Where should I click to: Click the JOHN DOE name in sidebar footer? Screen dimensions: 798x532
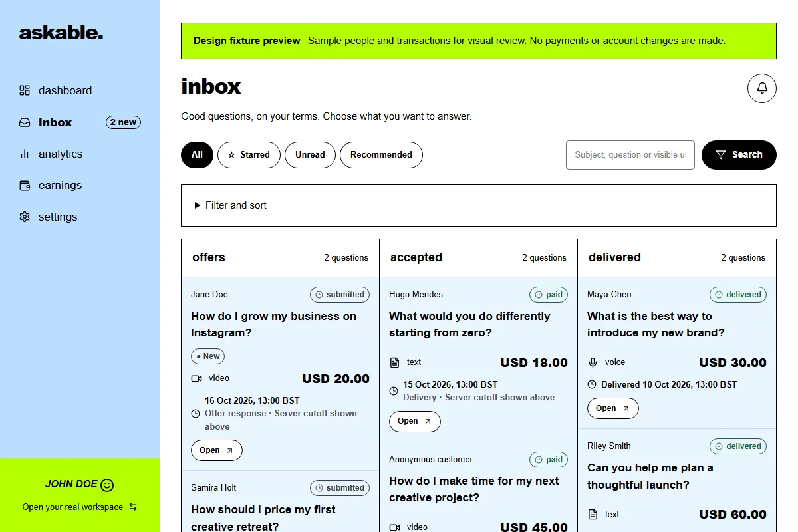coord(71,485)
